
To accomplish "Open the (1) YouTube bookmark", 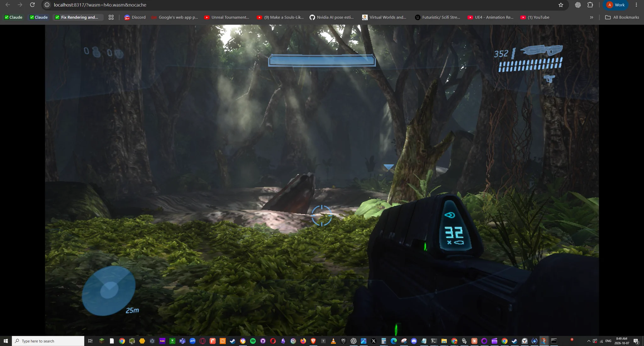I will [535, 17].
